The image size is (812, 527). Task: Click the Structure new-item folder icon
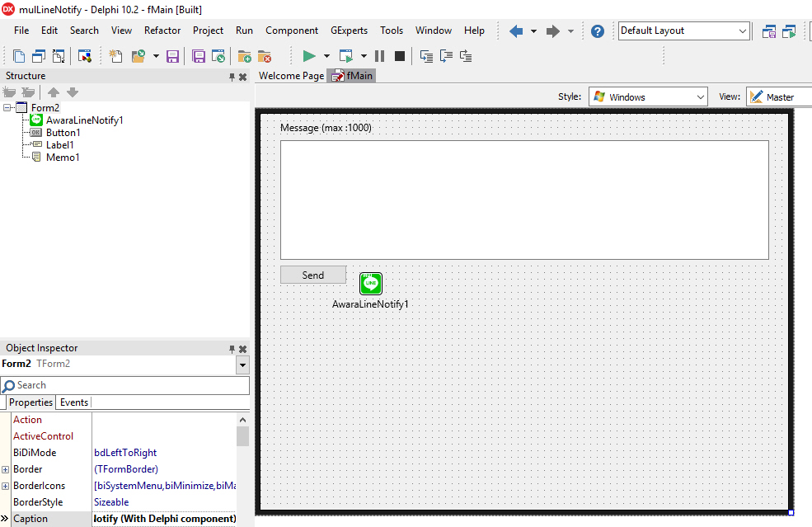[x=9, y=92]
